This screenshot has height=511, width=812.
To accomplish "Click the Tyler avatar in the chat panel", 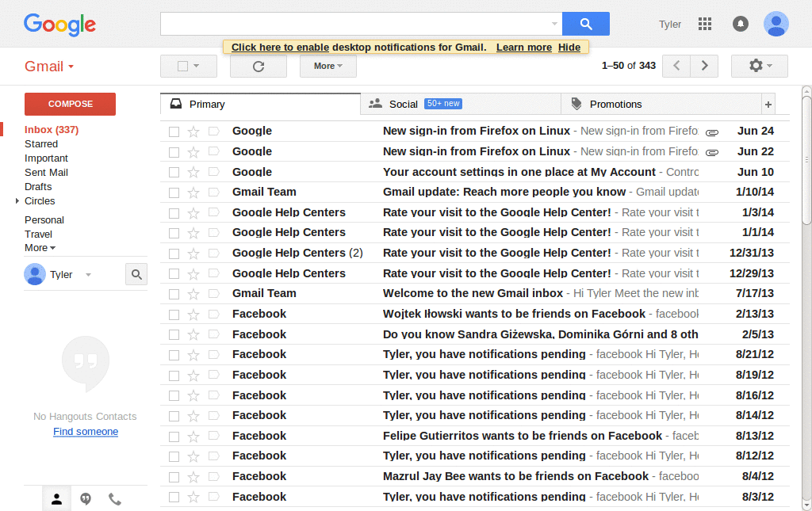I will pyautogui.click(x=35, y=274).
